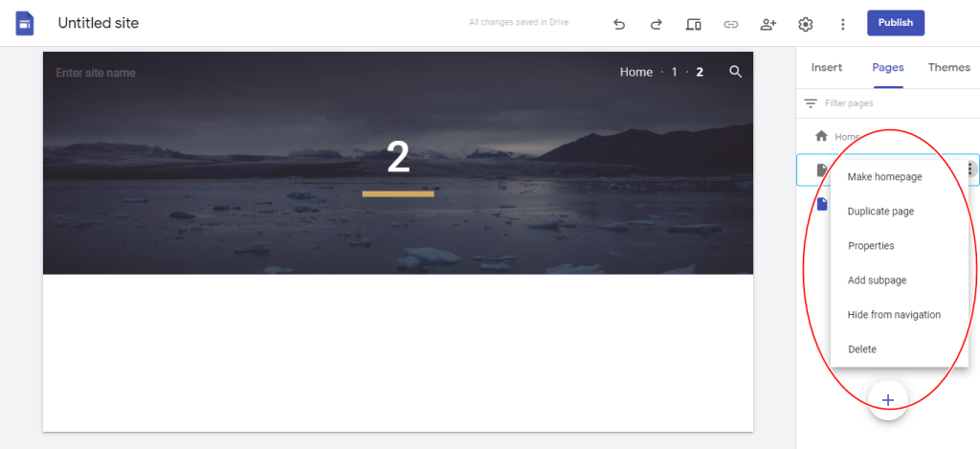Screen dimensions: 980x449
Task: Click the add page plus button
Action: click(887, 400)
